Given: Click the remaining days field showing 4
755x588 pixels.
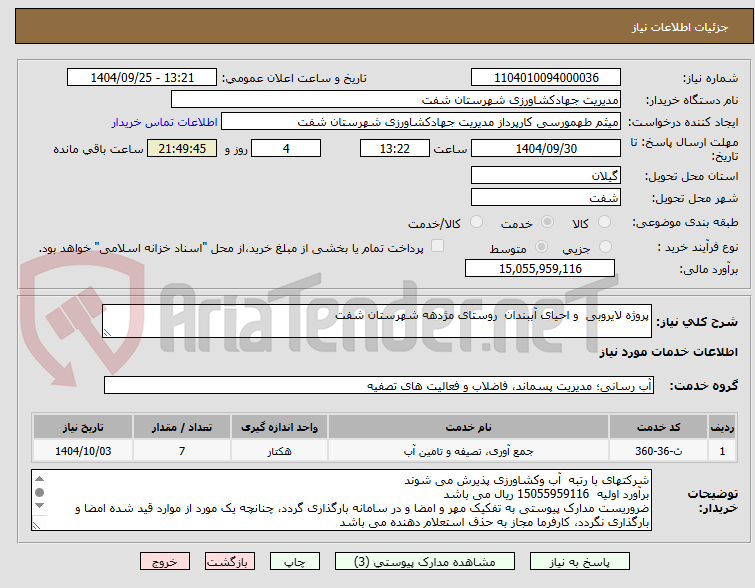Looking at the screenshot, I should (286, 148).
